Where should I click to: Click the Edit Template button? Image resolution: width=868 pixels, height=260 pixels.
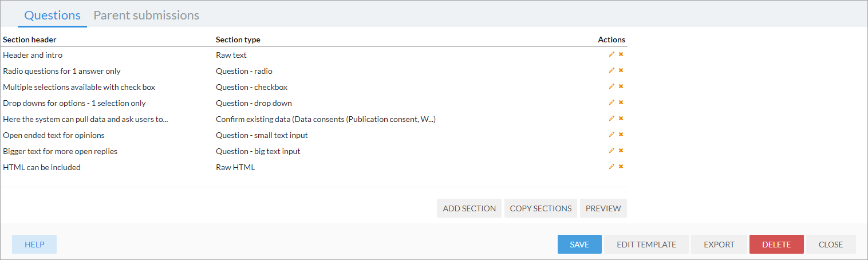[x=646, y=245]
